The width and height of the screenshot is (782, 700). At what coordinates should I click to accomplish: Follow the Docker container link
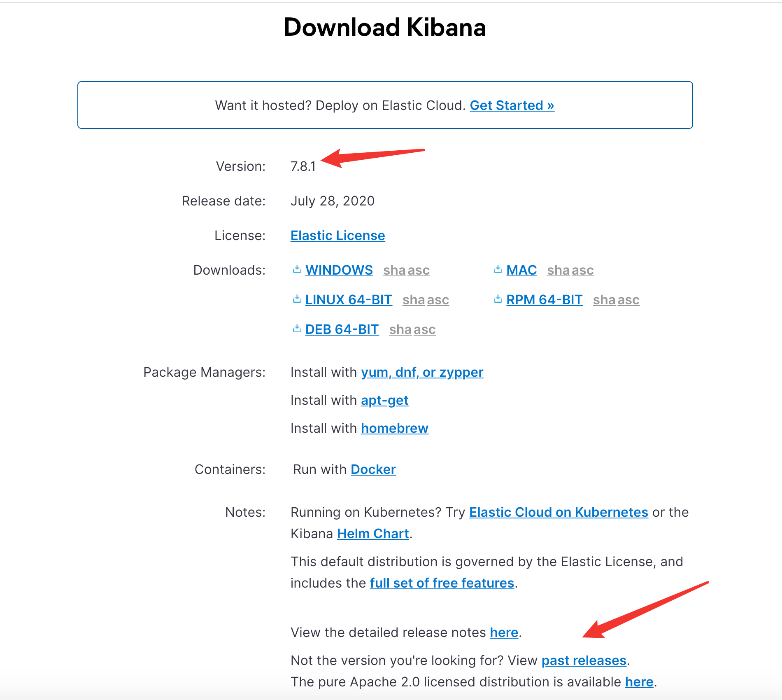click(373, 469)
